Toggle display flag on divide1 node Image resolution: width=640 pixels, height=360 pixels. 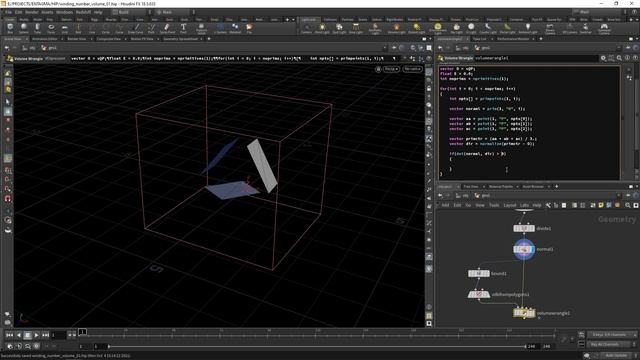(532, 229)
